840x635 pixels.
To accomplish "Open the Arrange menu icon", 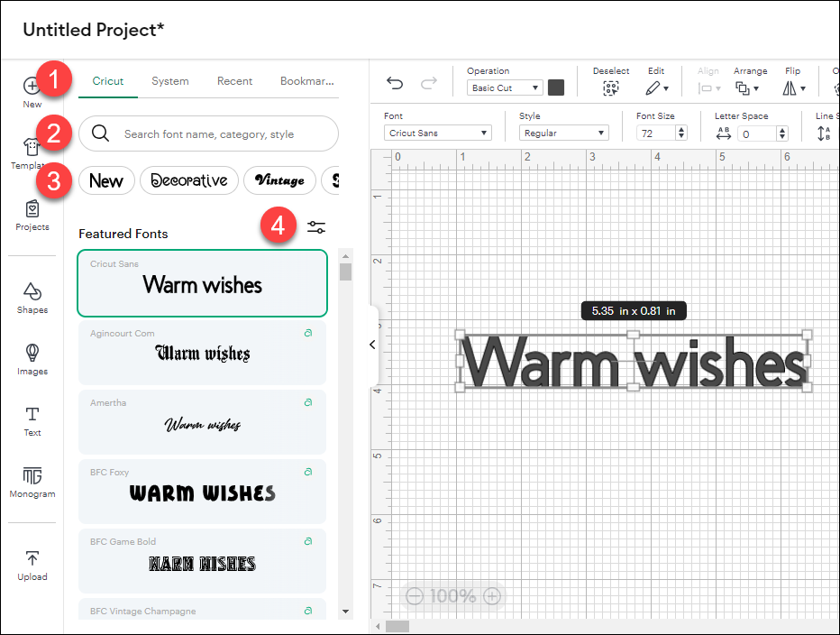I will [x=747, y=88].
